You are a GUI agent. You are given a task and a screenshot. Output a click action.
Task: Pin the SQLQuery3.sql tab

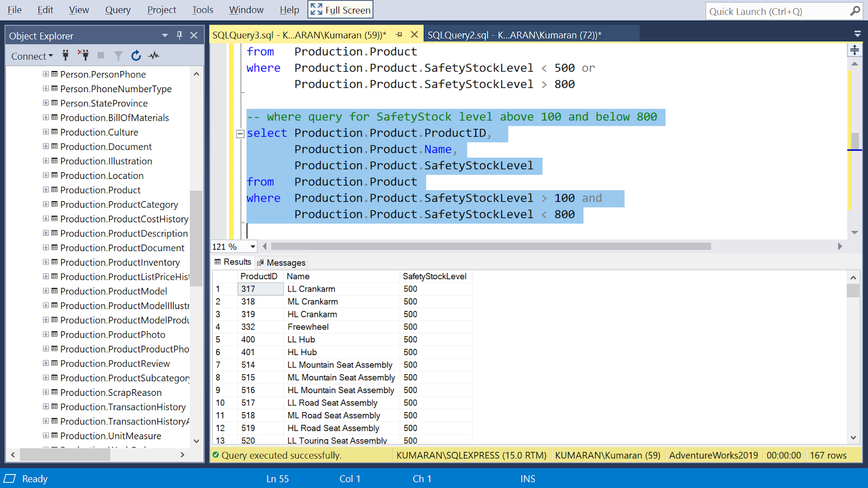click(399, 35)
